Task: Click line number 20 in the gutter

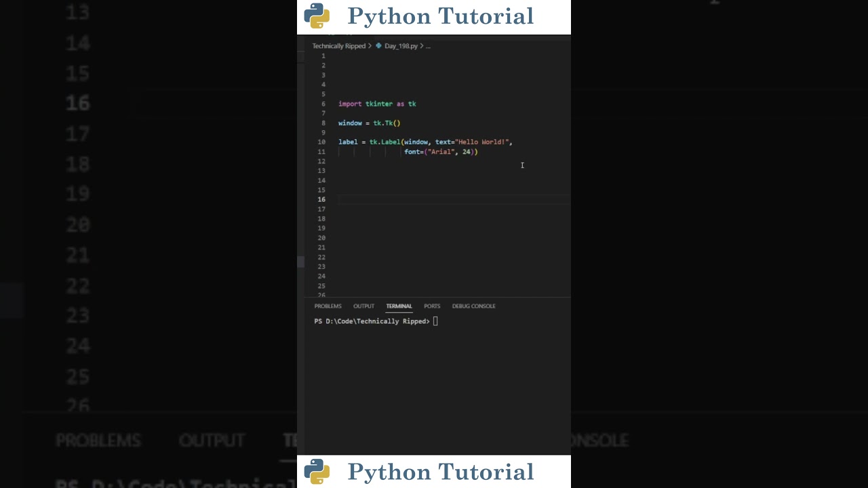Action: point(321,238)
